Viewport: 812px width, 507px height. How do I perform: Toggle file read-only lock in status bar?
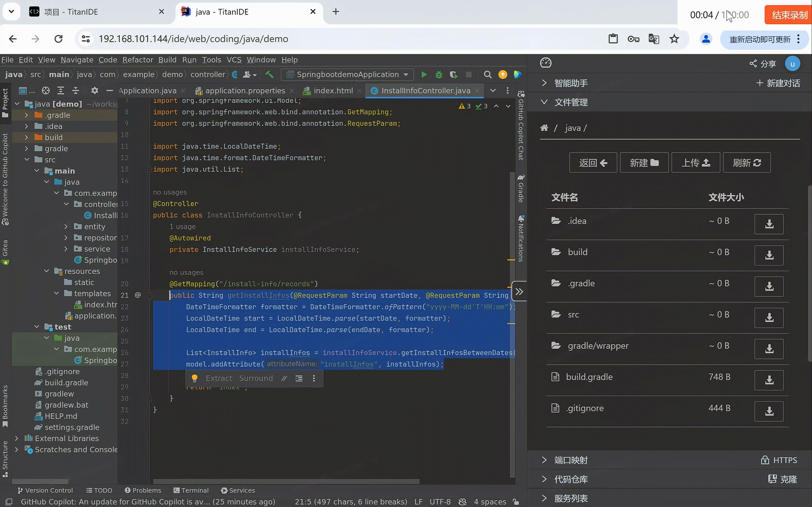[516, 502]
